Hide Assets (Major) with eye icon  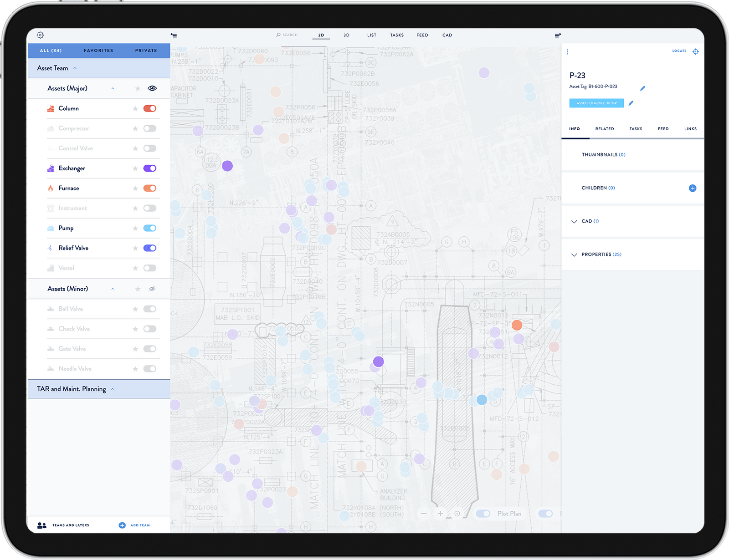(x=152, y=88)
